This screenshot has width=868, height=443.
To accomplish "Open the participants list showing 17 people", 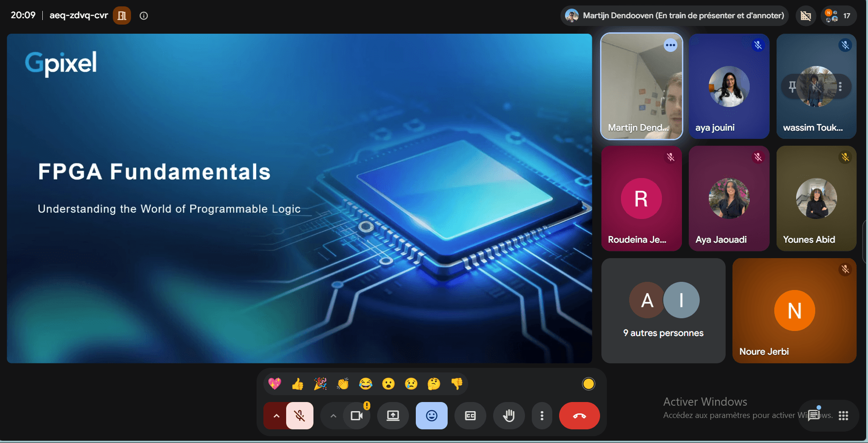I will coord(838,15).
